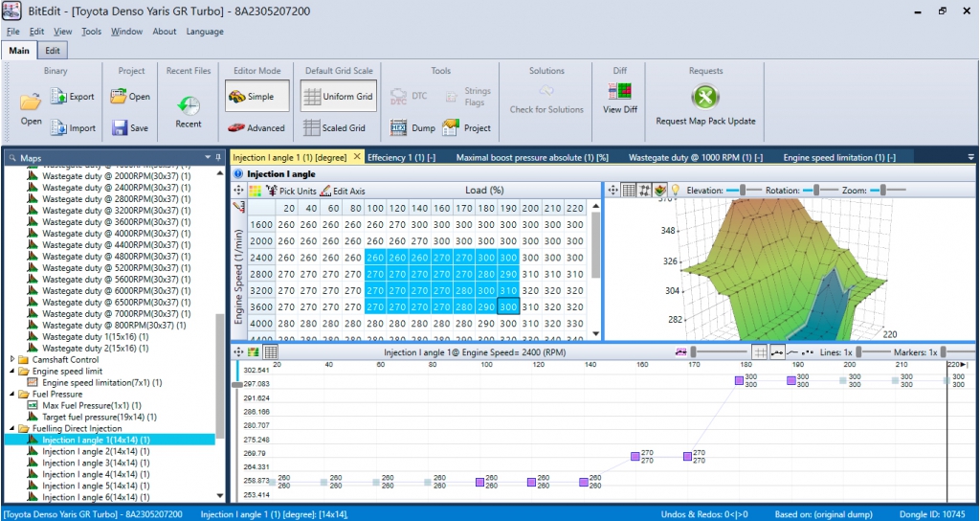Click the View Diff icon
Screen dimensions: 980x521
pos(619,92)
